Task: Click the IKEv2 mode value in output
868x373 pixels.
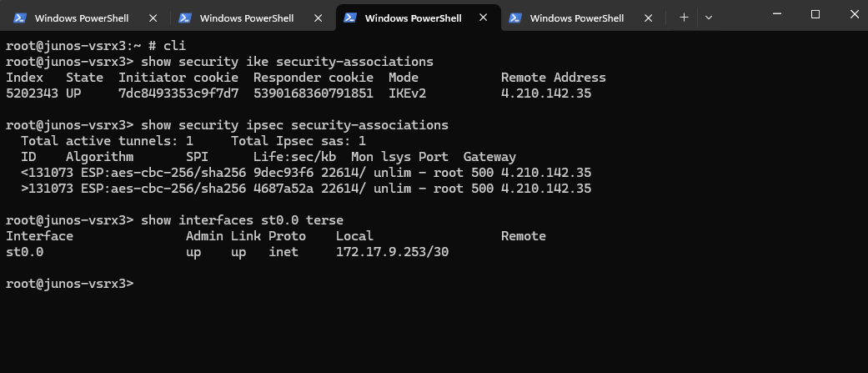Action: 408,93
